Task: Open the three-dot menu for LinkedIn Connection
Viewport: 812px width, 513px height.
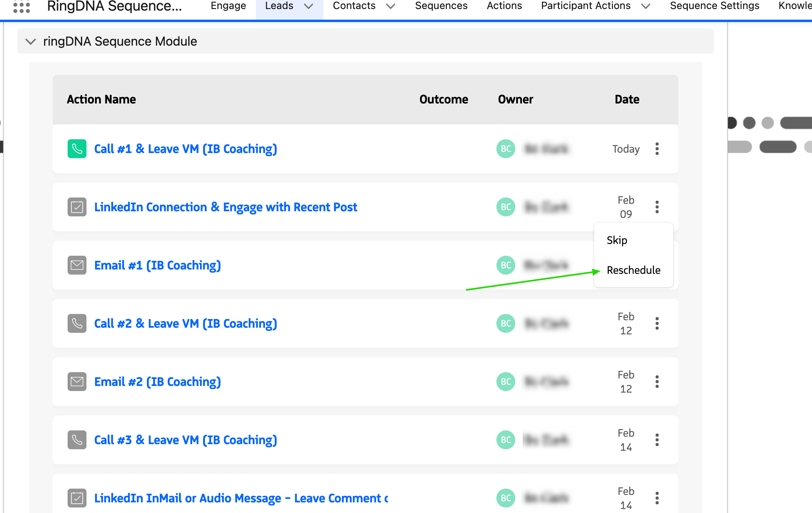Action: coord(657,207)
